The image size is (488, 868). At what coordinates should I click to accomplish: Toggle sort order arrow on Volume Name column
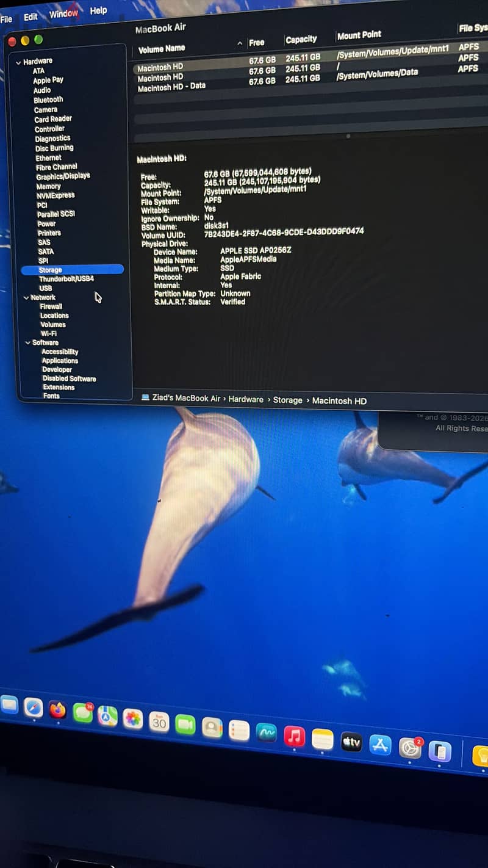coord(240,43)
